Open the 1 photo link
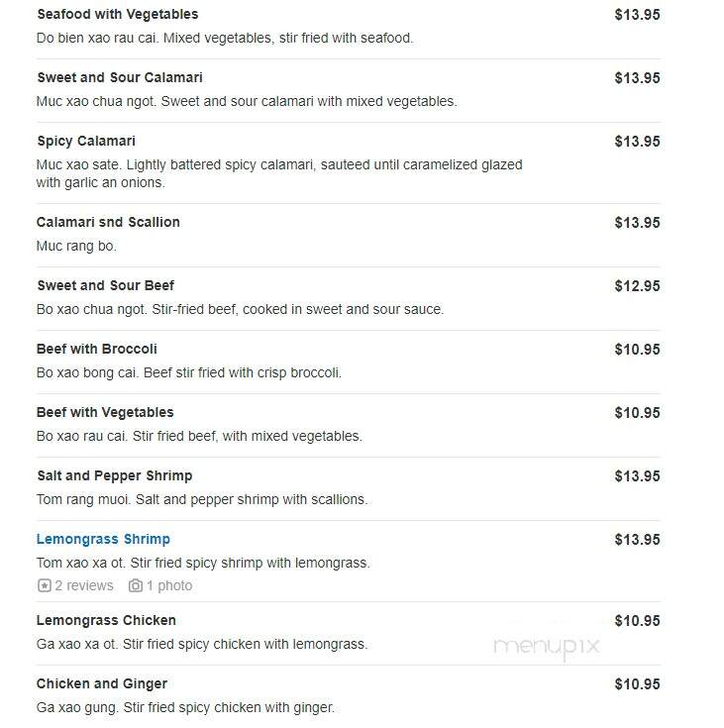This screenshot has width=724, height=728. click(x=169, y=585)
